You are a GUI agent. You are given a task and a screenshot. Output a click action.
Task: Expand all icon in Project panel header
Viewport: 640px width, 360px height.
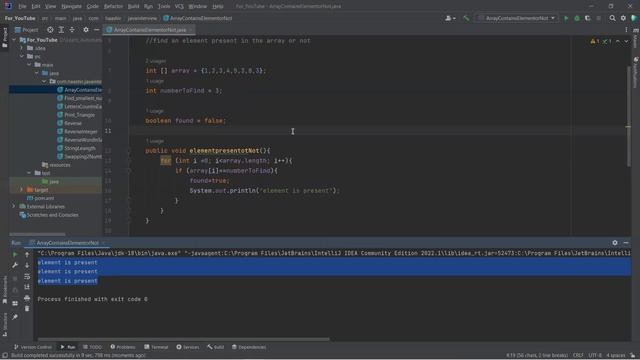pos(61,30)
